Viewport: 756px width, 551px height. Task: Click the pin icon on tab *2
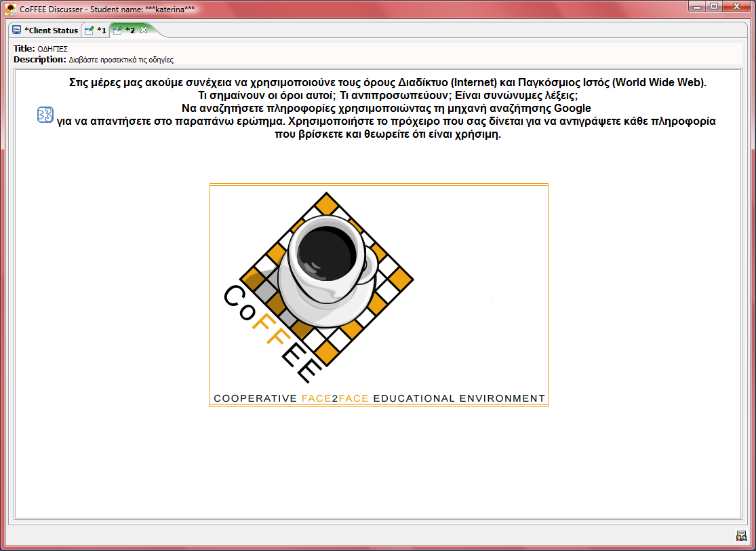pos(118,30)
